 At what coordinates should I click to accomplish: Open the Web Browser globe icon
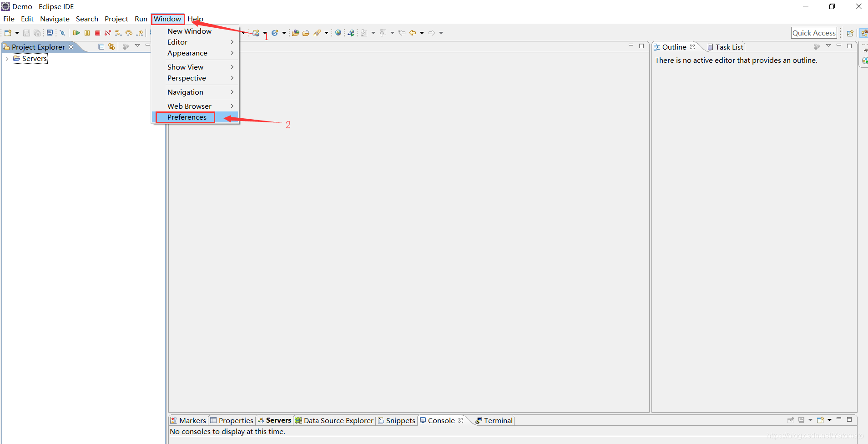[x=338, y=33]
